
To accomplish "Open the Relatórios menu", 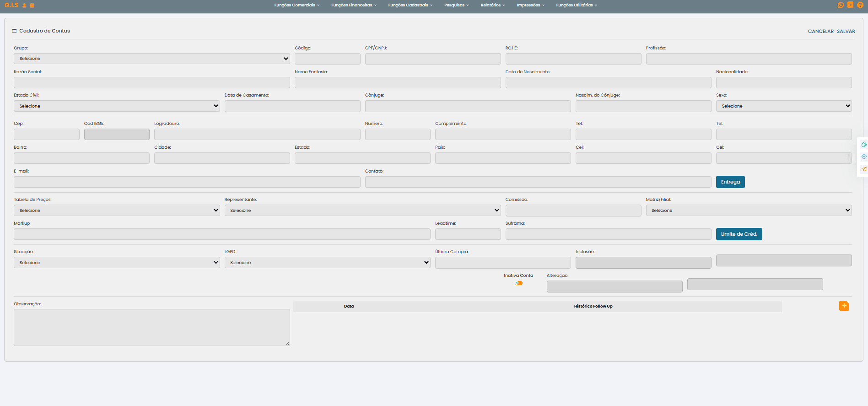I will [492, 5].
